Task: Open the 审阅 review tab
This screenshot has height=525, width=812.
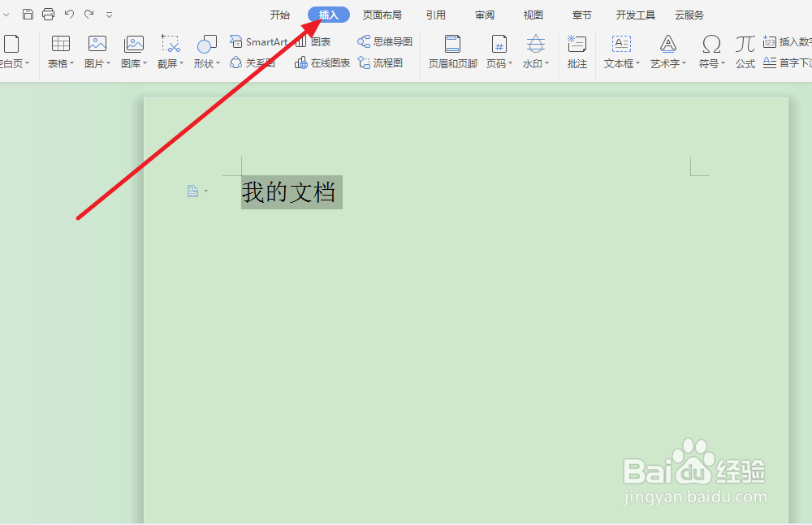Action: point(484,14)
